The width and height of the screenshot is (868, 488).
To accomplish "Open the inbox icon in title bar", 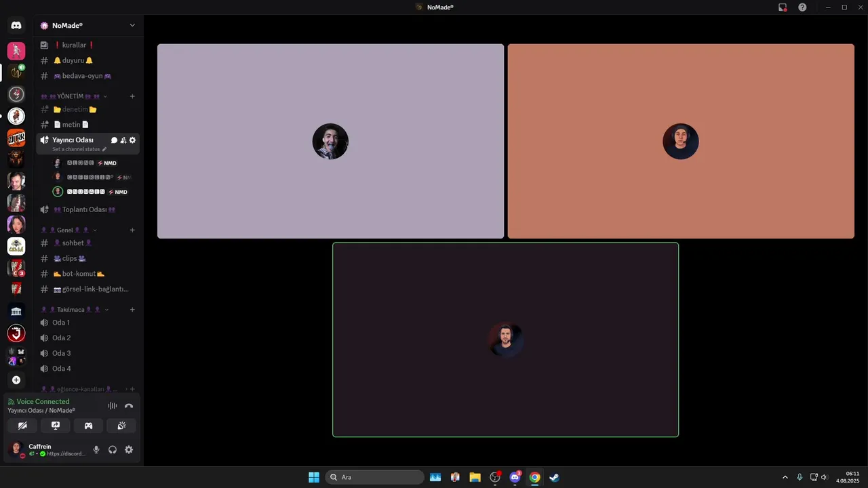I will [x=783, y=7].
